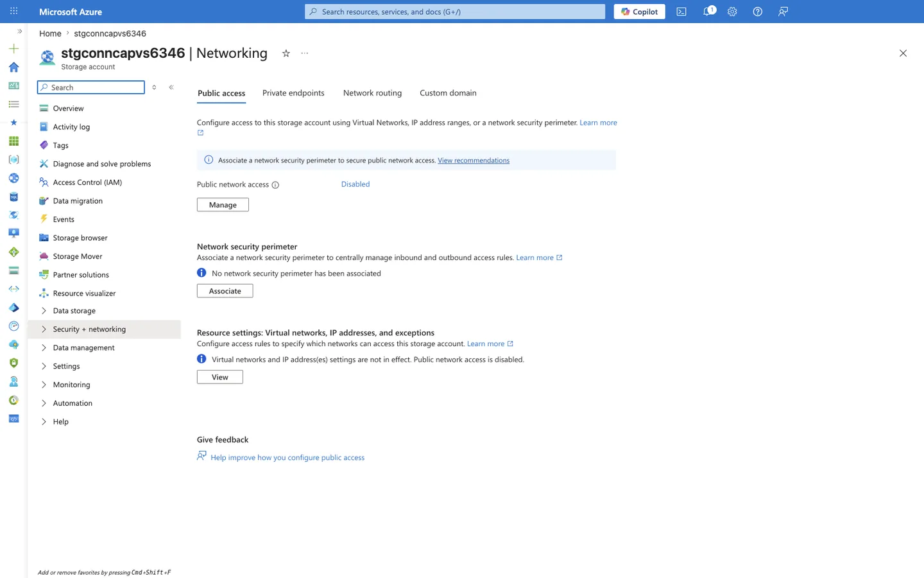924x578 pixels.
Task: Open the Dashboard icon in left rail
Action: coord(13,85)
